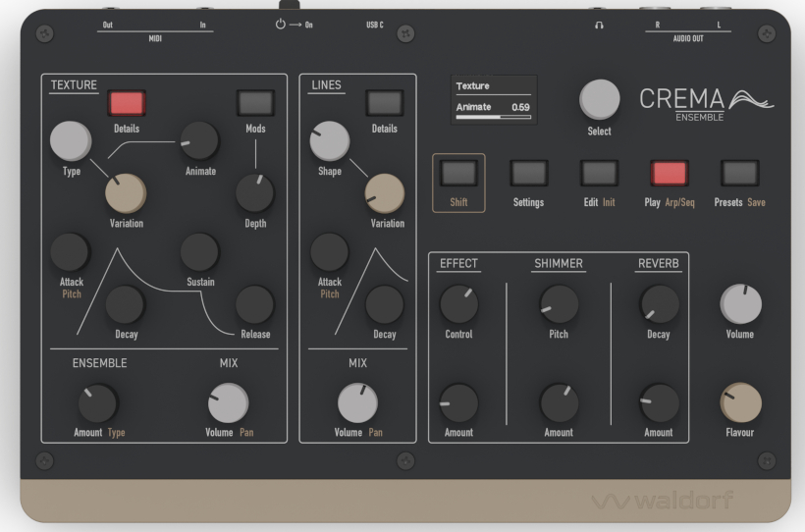The width and height of the screenshot is (805, 532).
Task: Click the Lines Attack Pitch knob
Action: point(330,252)
